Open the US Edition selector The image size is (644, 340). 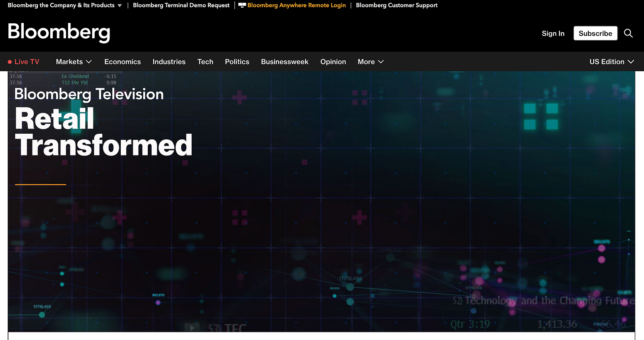click(x=612, y=62)
